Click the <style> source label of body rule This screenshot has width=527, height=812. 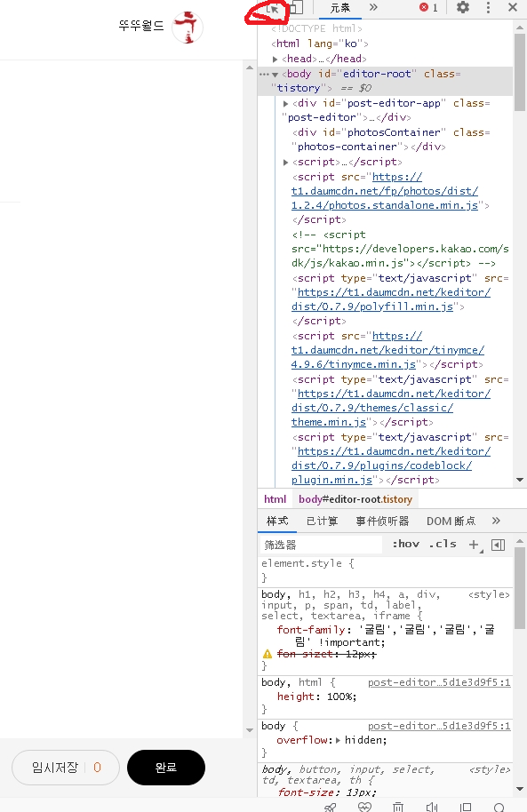click(489, 594)
